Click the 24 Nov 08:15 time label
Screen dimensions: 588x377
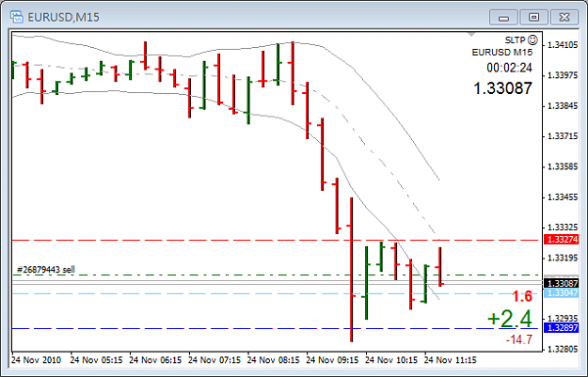[x=274, y=360]
